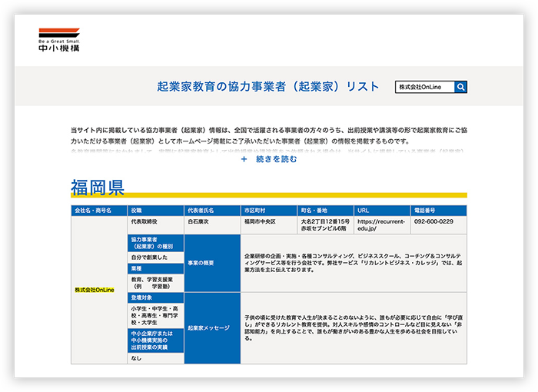Image resolution: width=538 pixels, height=392 pixels.
Task: Click the page title 起業家教育の協力事業者リスト
Action: 268,87
